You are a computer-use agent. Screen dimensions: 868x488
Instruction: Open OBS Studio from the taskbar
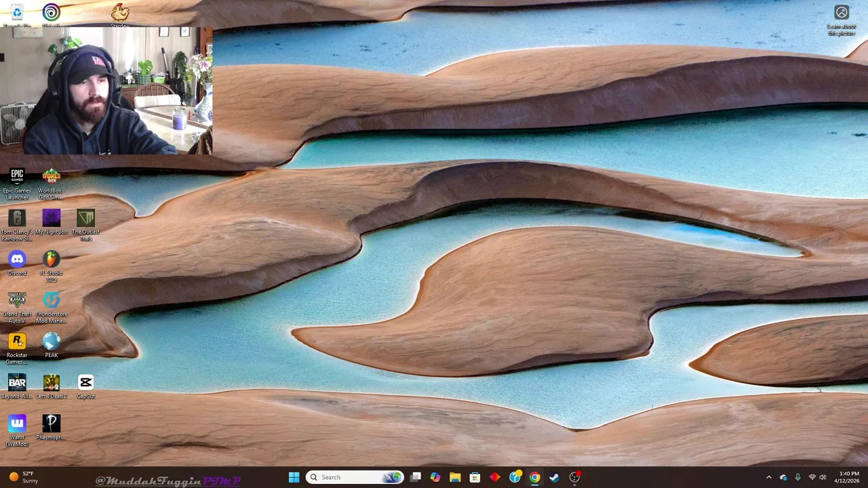(x=574, y=477)
